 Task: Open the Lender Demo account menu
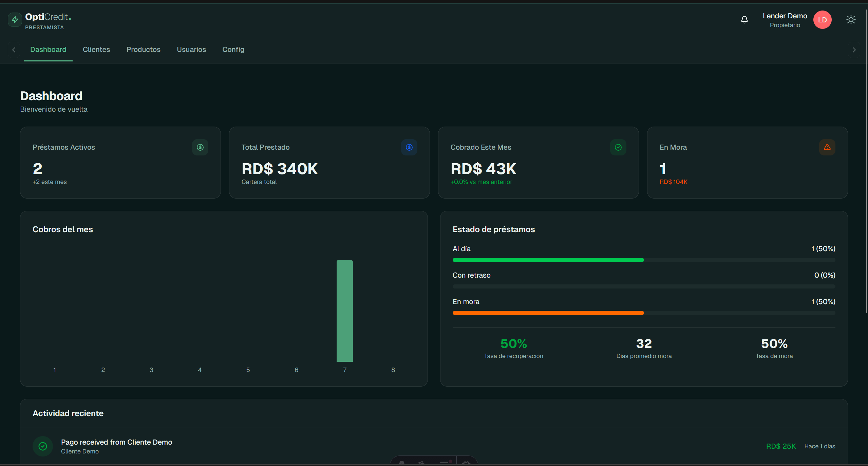785,20
